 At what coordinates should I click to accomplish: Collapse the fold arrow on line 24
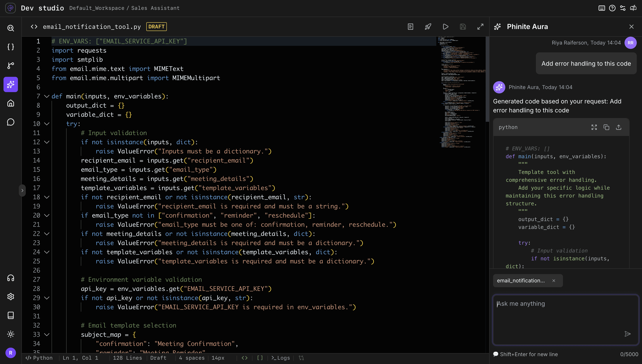47,252
